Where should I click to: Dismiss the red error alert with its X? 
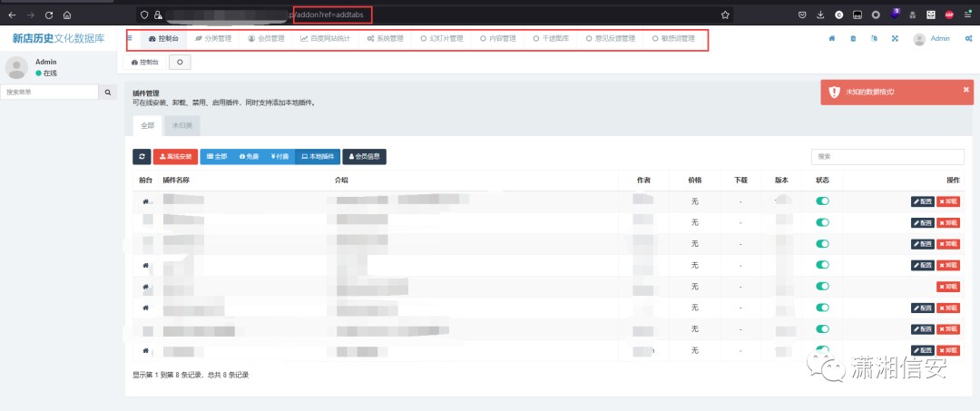coord(965,89)
